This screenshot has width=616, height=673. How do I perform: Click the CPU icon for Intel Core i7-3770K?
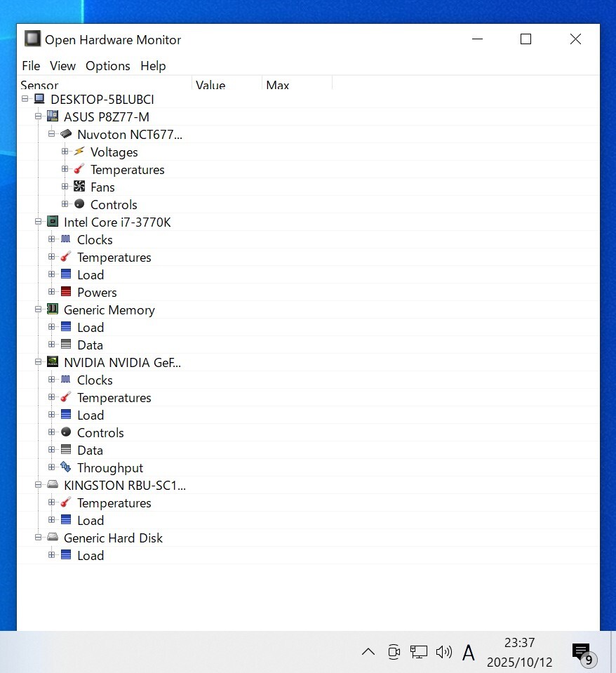tap(53, 222)
